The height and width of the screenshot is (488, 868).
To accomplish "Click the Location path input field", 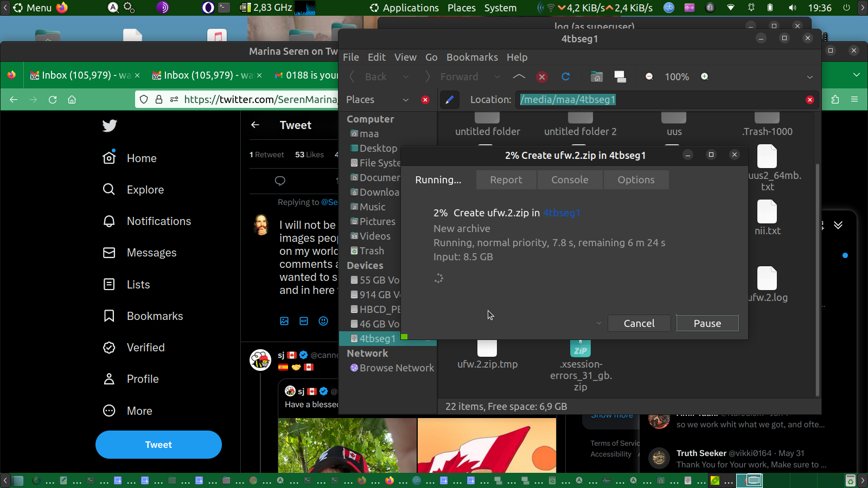I will (x=661, y=100).
